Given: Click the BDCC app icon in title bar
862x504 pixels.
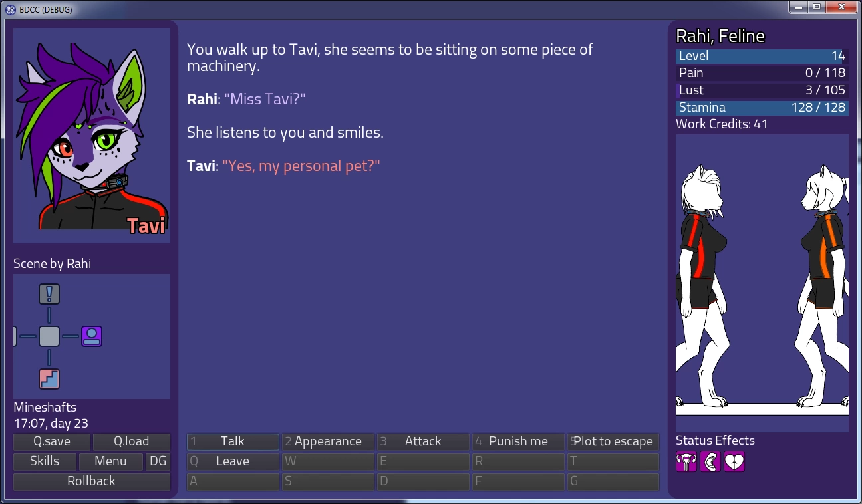Looking at the screenshot, I should click(11, 9).
